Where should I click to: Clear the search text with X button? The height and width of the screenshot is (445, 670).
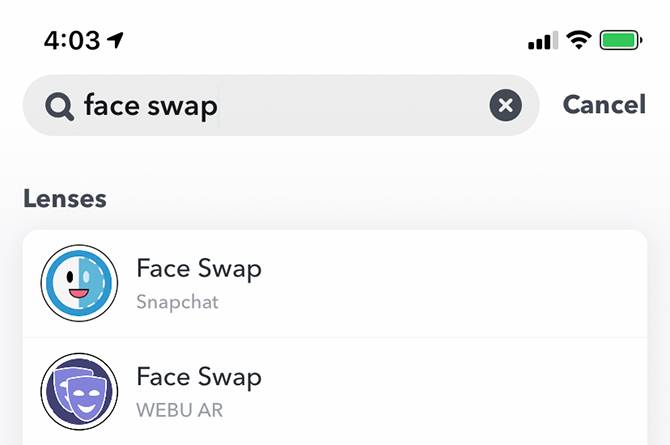coord(506,105)
